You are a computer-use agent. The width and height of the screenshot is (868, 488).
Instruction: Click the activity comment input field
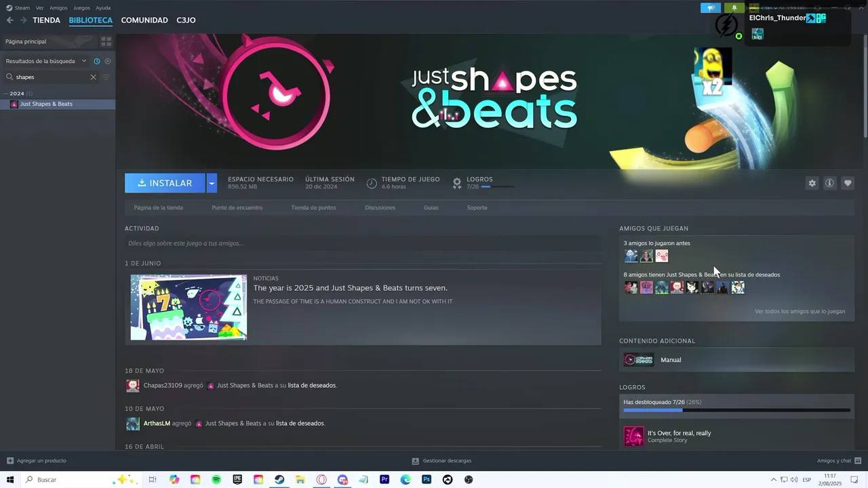pos(363,243)
